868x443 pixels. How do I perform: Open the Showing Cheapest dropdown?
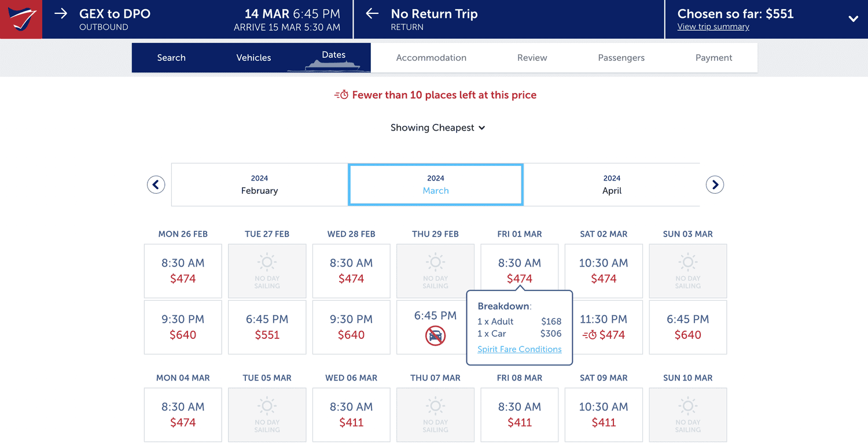[437, 128]
